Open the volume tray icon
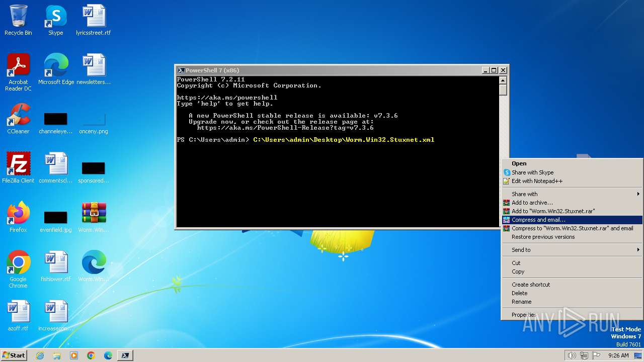Image resolution: width=644 pixels, height=362 pixels. point(572,355)
